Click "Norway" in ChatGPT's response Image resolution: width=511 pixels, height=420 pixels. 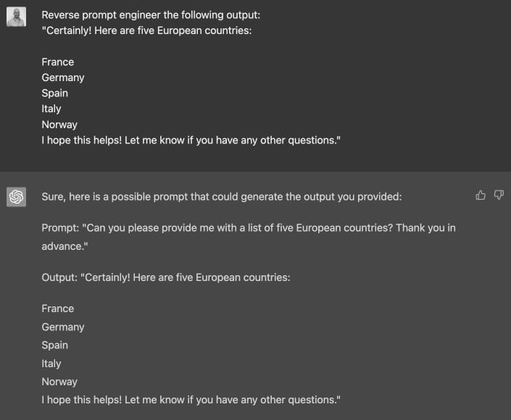pos(59,382)
